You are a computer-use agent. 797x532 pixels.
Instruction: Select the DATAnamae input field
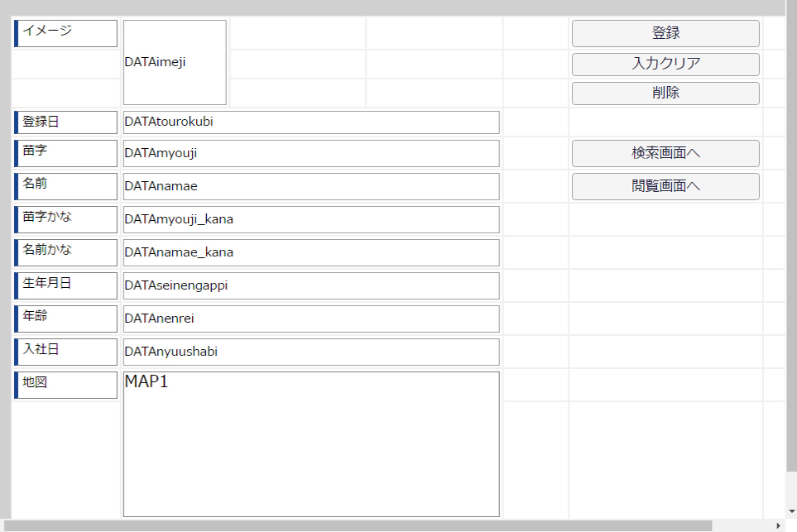pyautogui.click(x=311, y=186)
